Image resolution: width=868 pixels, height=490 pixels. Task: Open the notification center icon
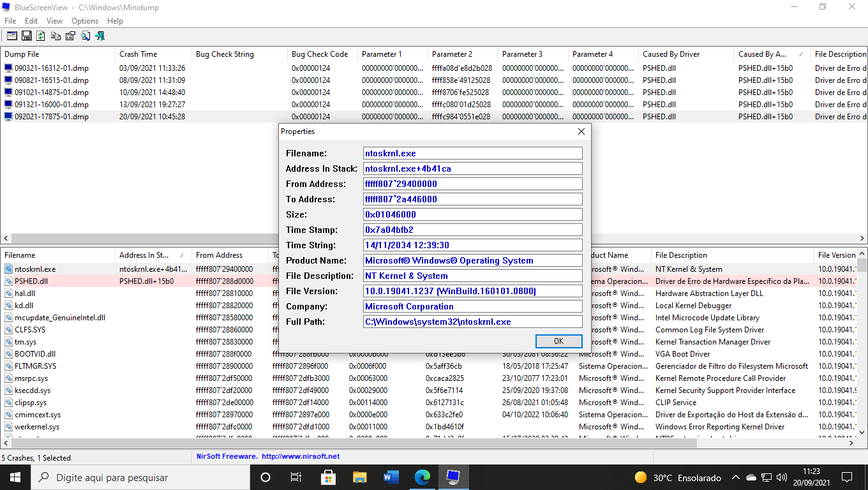click(847, 477)
